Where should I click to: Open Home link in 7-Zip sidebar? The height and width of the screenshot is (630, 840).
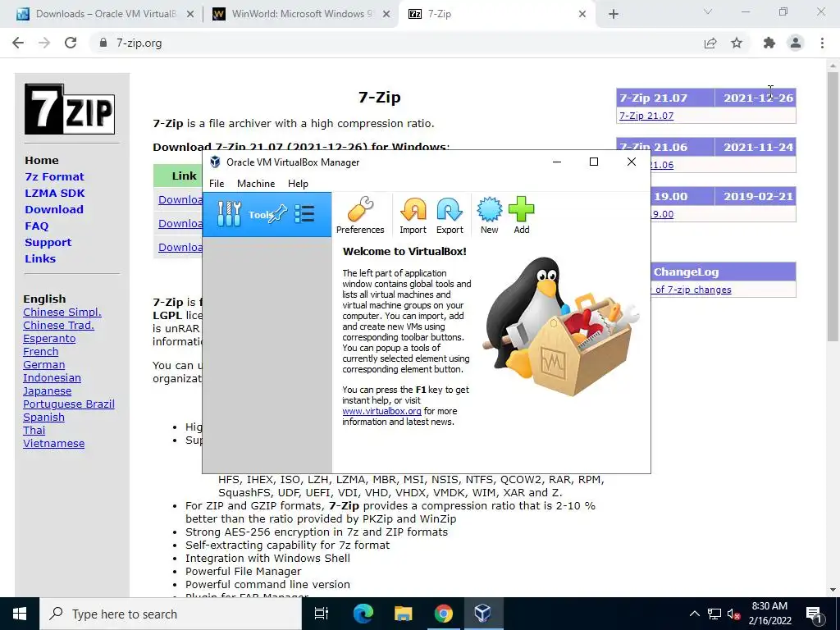tap(42, 160)
